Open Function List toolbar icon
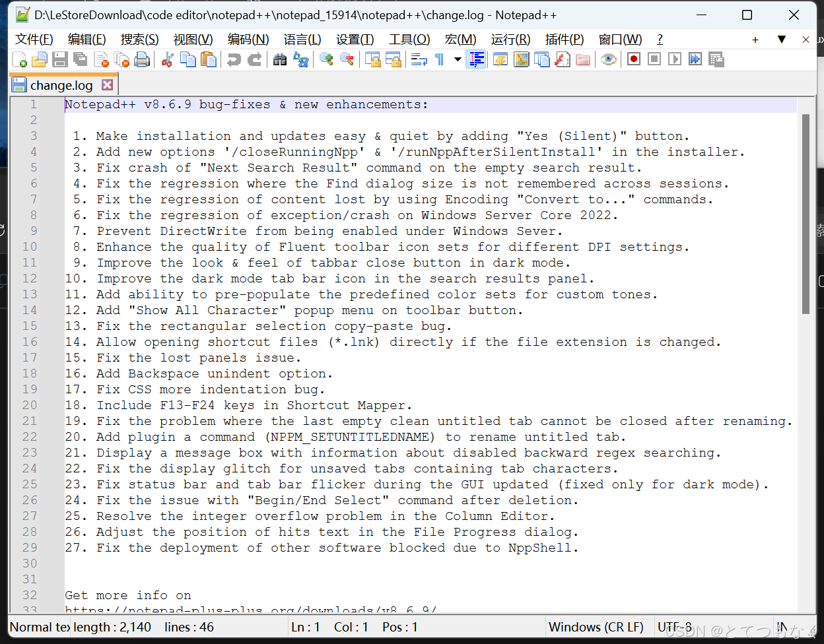This screenshot has height=644, width=824. click(x=562, y=60)
